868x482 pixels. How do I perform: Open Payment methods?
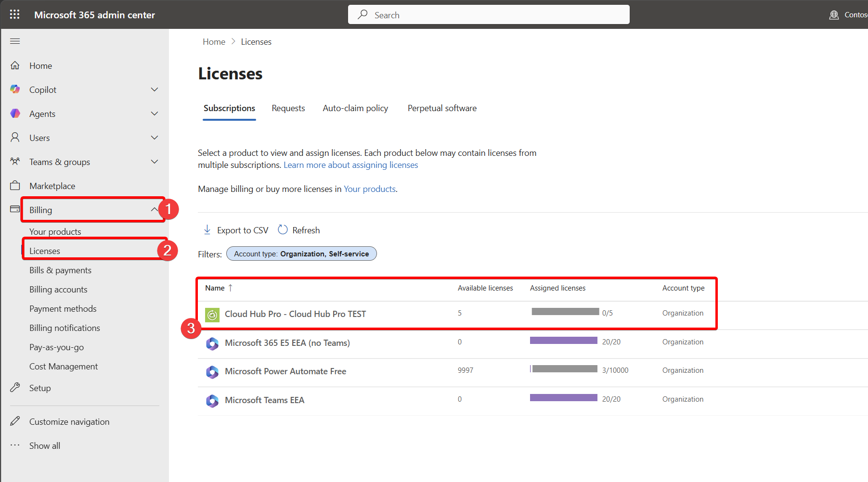click(x=63, y=308)
